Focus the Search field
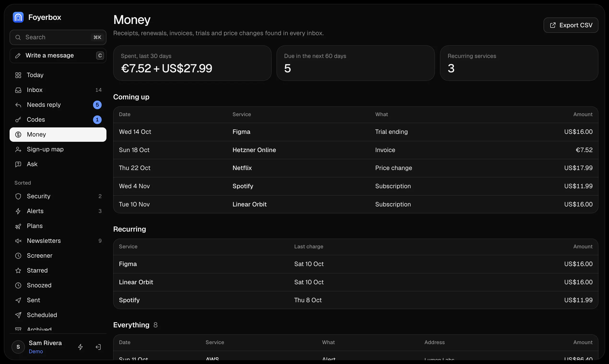609x364 pixels. [58, 37]
